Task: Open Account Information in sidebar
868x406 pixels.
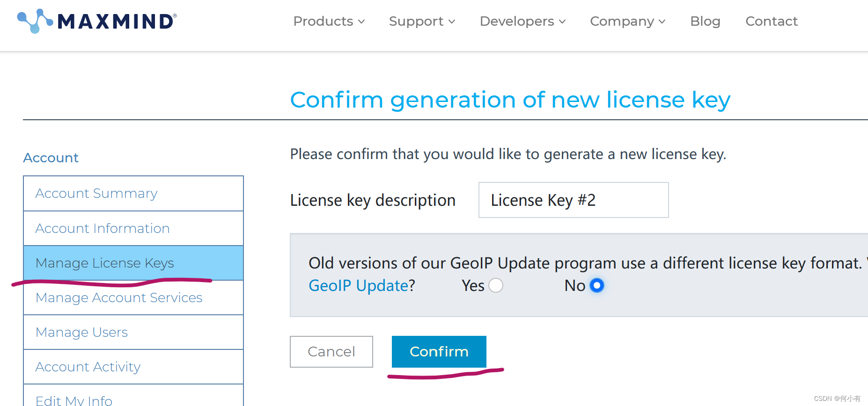Action: (x=133, y=228)
